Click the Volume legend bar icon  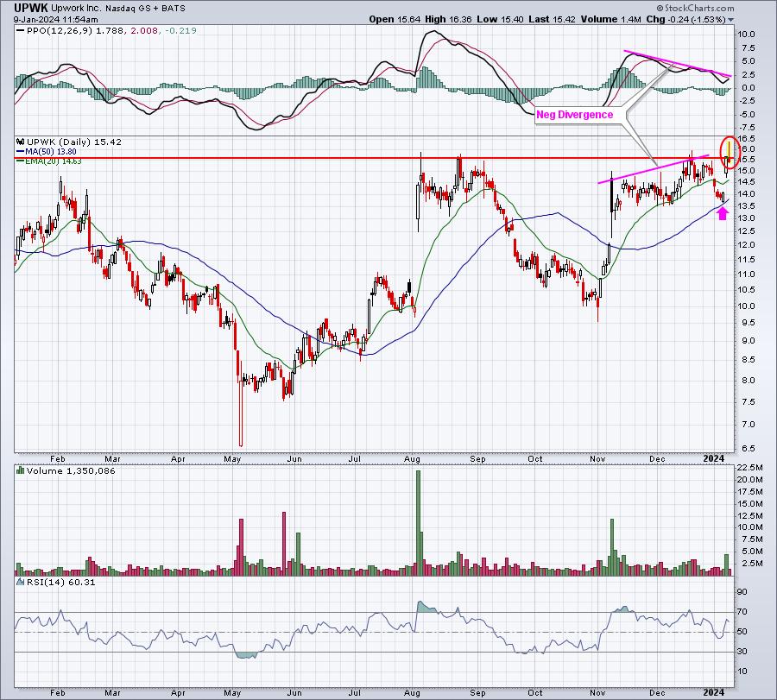tap(19, 471)
